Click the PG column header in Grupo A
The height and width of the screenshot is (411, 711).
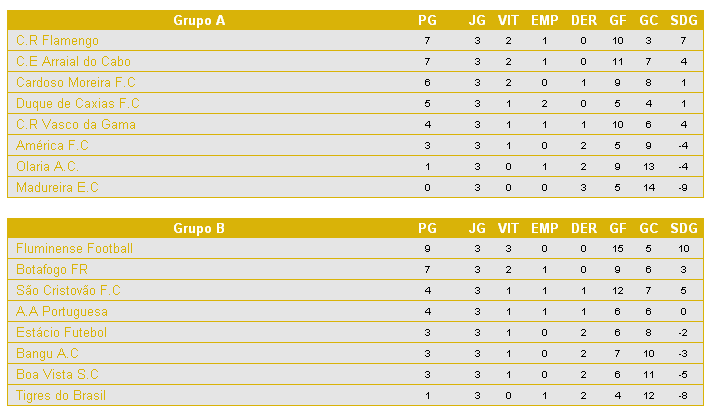(427, 19)
